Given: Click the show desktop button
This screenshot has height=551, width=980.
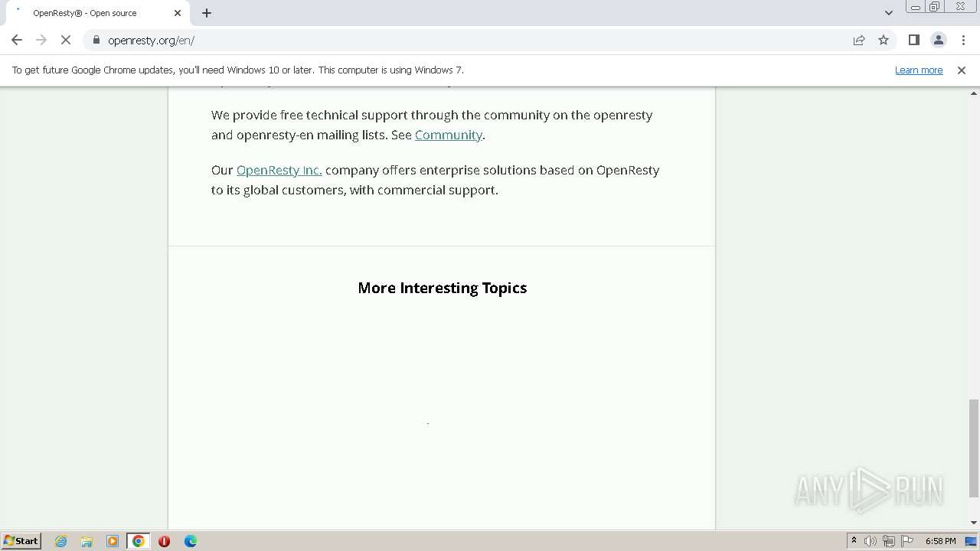Looking at the screenshot, I should 972,541.
